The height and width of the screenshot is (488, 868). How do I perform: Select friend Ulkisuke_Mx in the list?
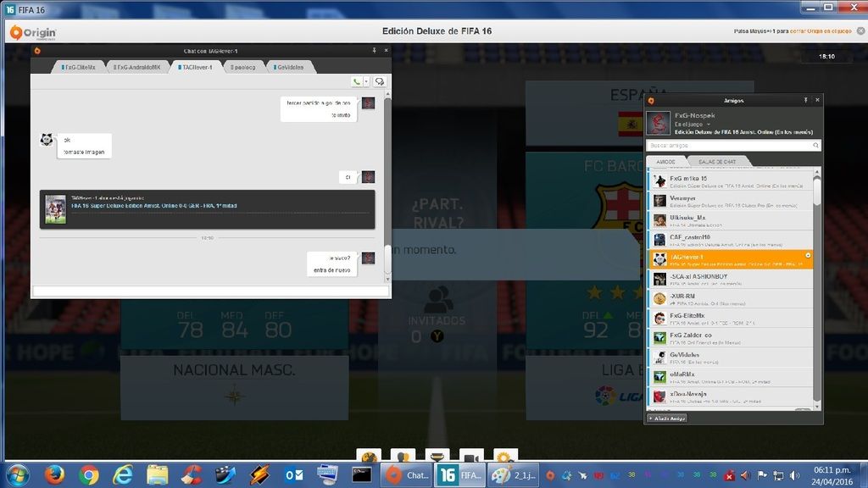(730, 220)
